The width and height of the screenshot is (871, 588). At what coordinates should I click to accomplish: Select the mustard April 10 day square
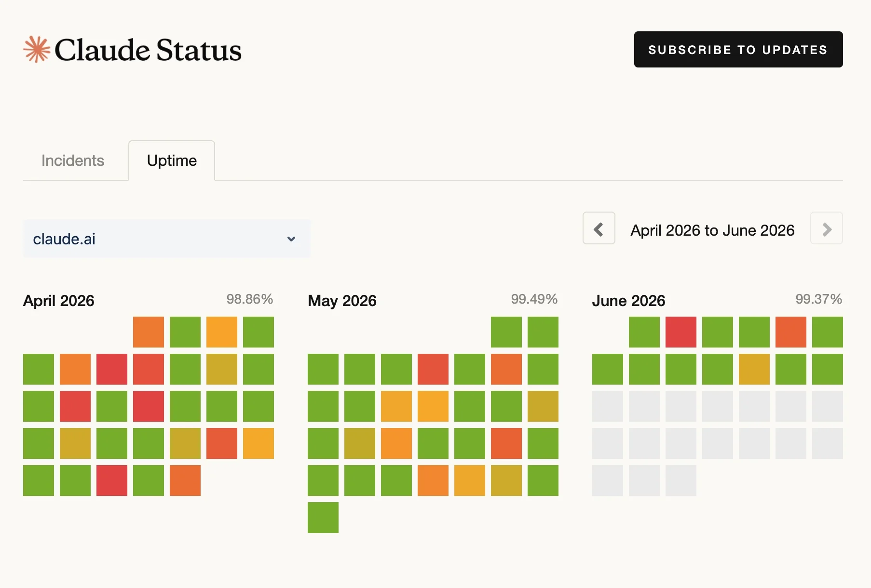[x=222, y=369]
